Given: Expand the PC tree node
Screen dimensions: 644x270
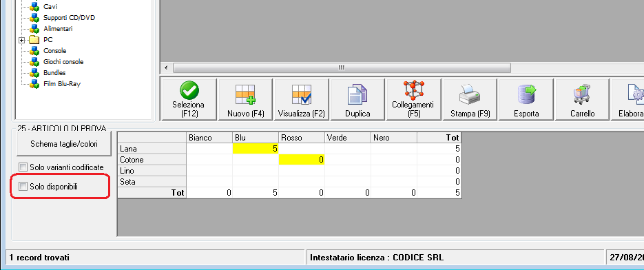Looking at the screenshot, I should click(22, 40).
